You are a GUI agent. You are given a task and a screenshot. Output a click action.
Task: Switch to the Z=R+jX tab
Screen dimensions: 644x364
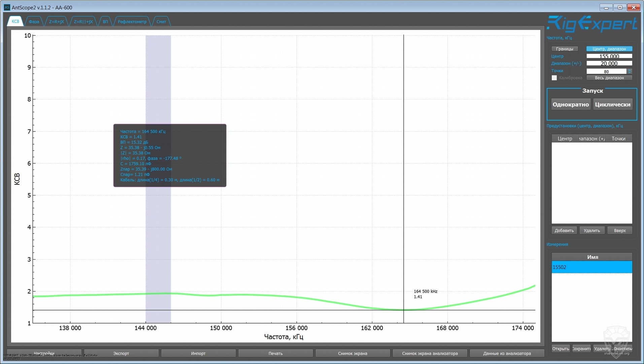56,22
